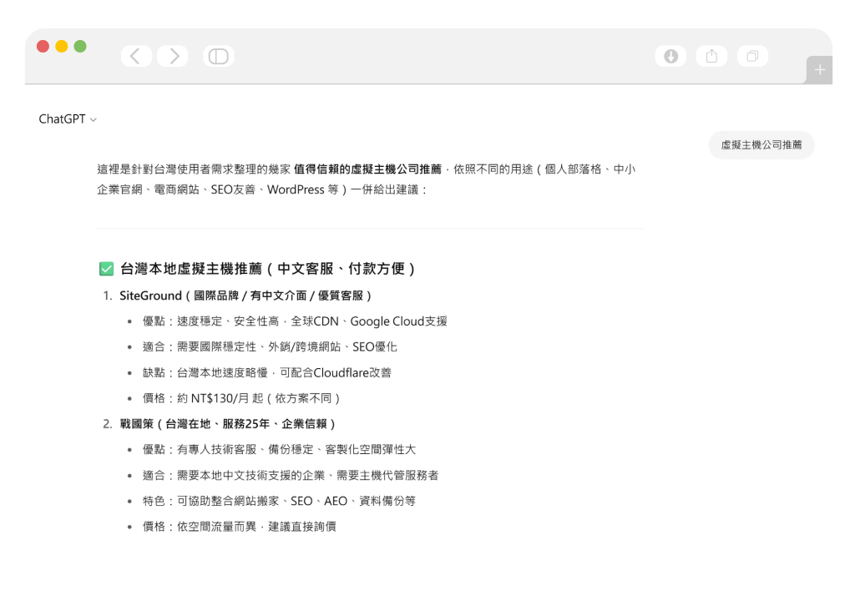Select the line 特色：可協助整合網站搬家
Screen dimensions: 855x616
pyautogui.click(x=279, y=501)
